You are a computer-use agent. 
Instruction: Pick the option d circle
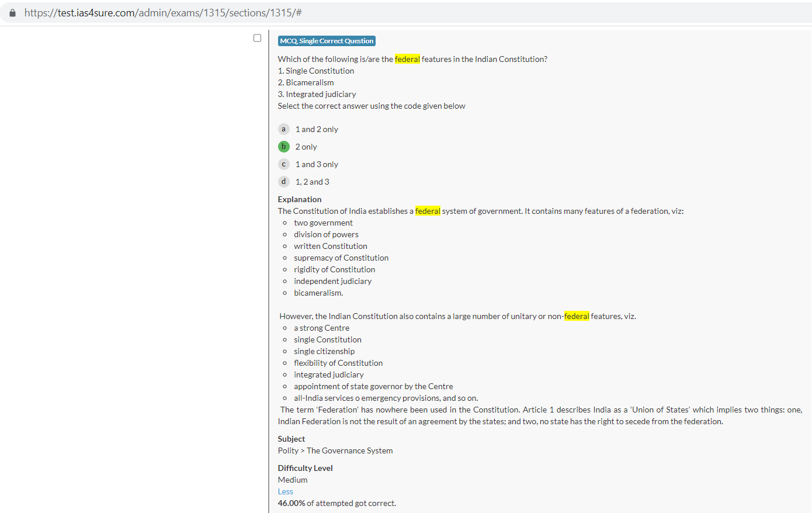[x=284, y=182]
